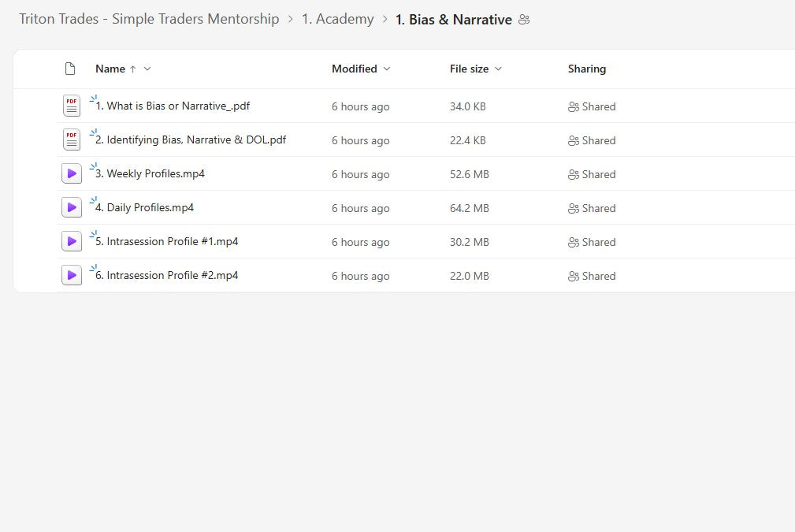Open sharing via the people icon beside Bias & Narrative
The image size is (795, 532).
point(524,19)
